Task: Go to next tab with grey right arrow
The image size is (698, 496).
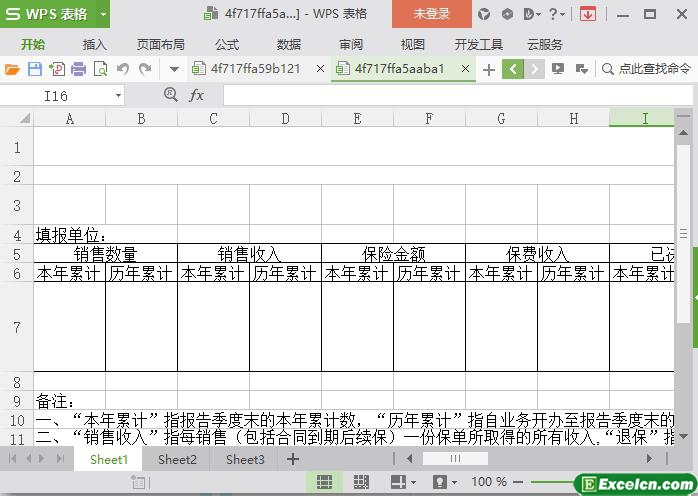Action: pos(534,69)
